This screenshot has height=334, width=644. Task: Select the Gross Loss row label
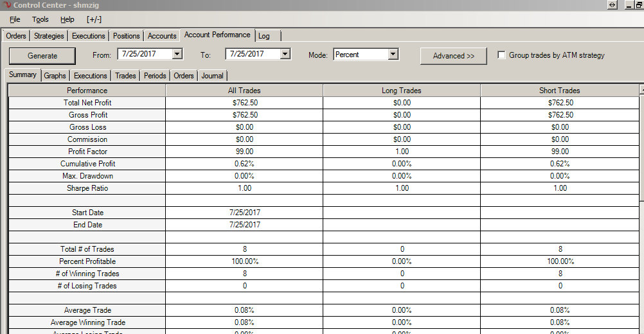click(88, 127)
